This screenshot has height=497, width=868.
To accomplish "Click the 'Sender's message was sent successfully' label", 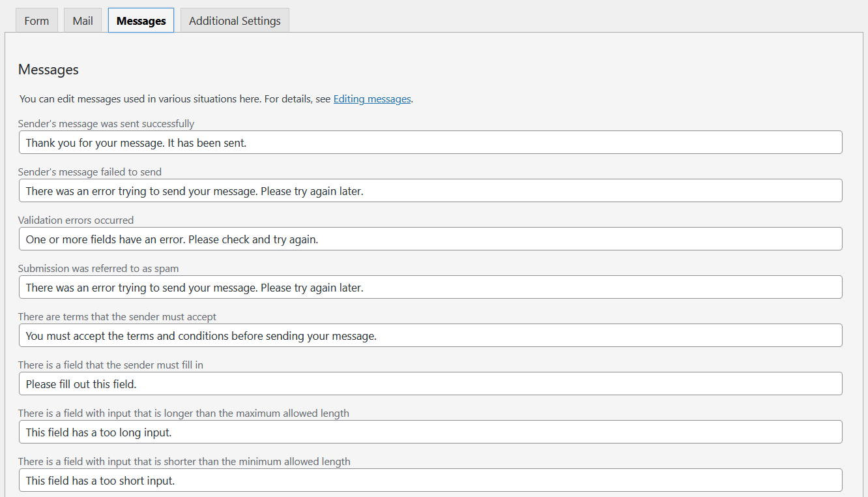I will 106,124.
